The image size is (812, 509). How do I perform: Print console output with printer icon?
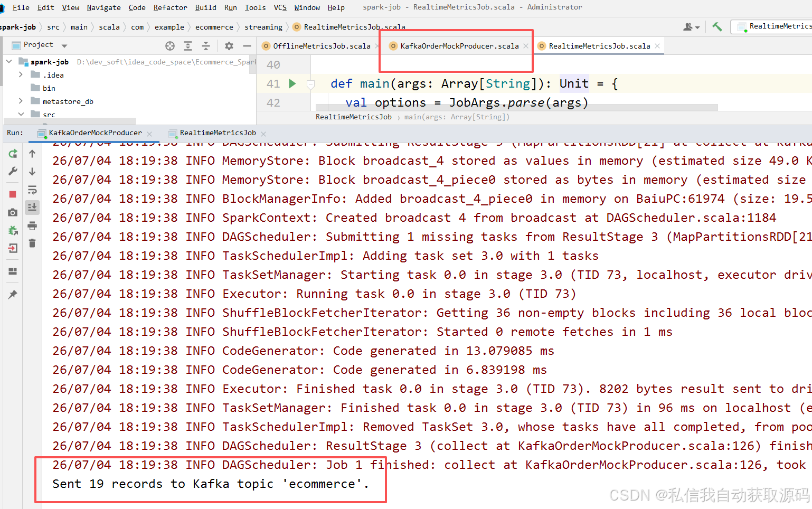[32, 226]
